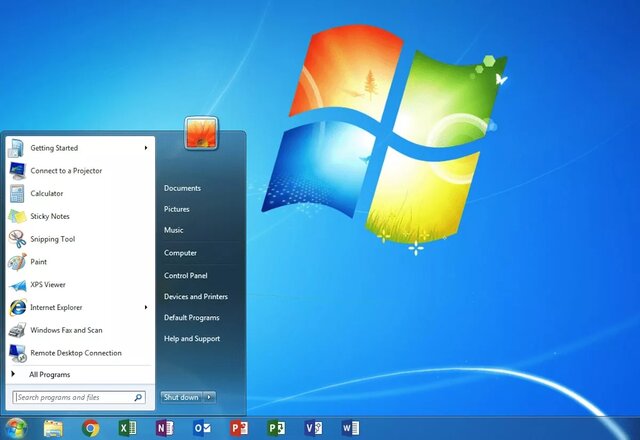Launch Google Chrome from the taskbar
640x440 pixels.
90,429
